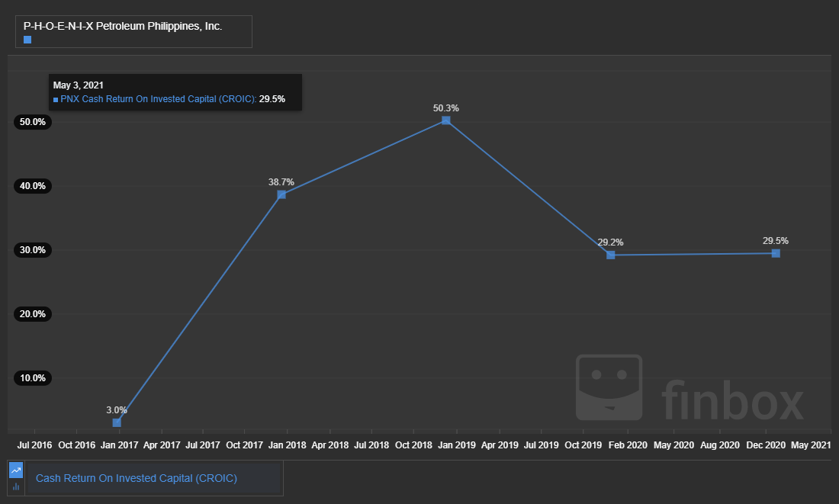Select the 38.7% data point marker
Image resolution: width=839 pixels, height=504 pixels.
point(281,194)
